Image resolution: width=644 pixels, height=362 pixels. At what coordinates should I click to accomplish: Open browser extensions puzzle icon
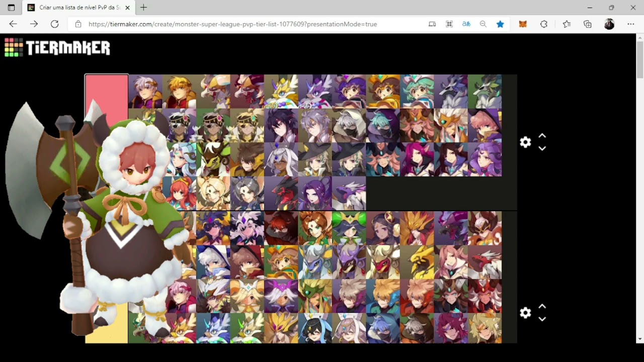[x=544, y=24]
